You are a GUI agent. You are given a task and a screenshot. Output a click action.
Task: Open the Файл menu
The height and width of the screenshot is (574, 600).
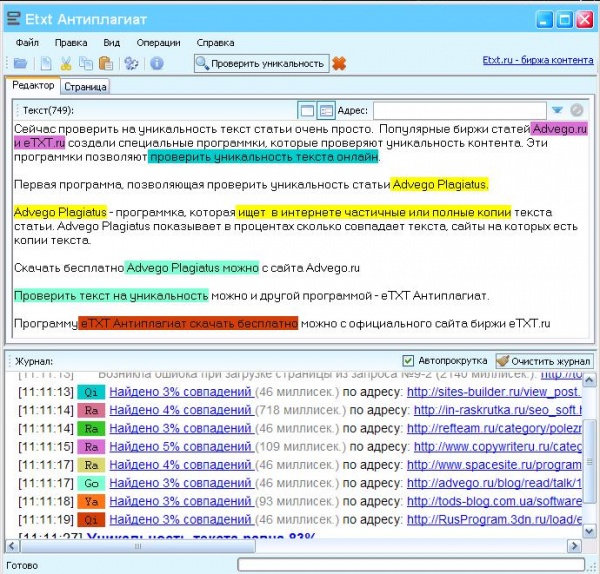(x=27, y=42)
